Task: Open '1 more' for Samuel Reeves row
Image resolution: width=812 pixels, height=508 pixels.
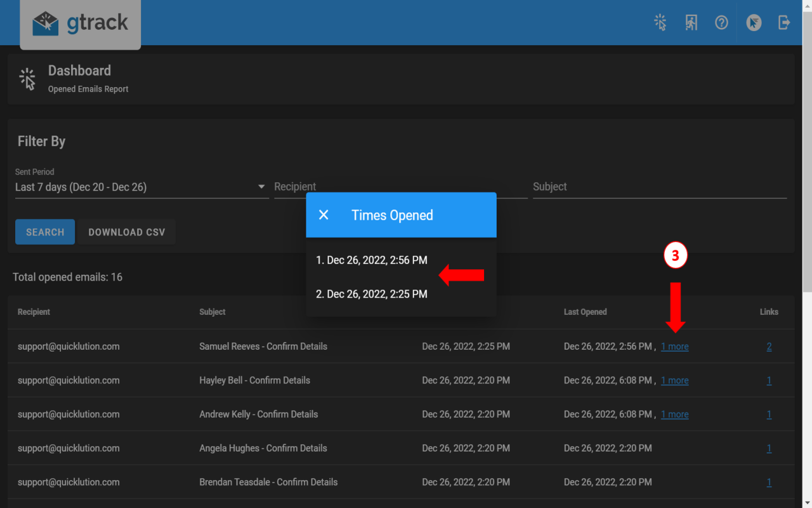Action: coord(674,346)
